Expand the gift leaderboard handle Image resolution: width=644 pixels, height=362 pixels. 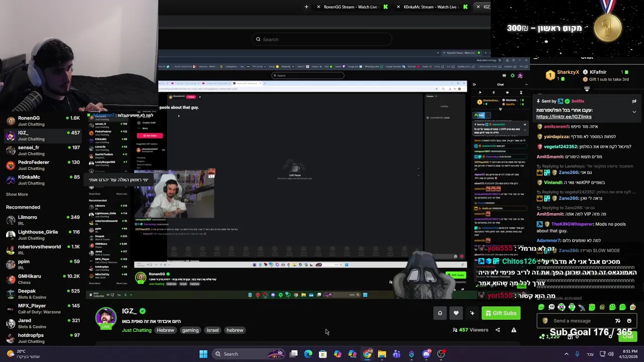coord(587,88)
